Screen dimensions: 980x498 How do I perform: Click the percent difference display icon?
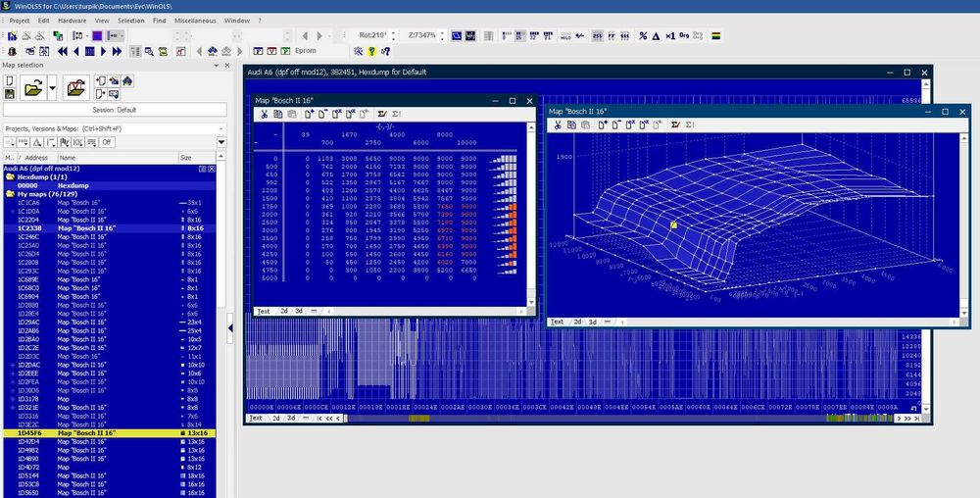pos(643,36)
